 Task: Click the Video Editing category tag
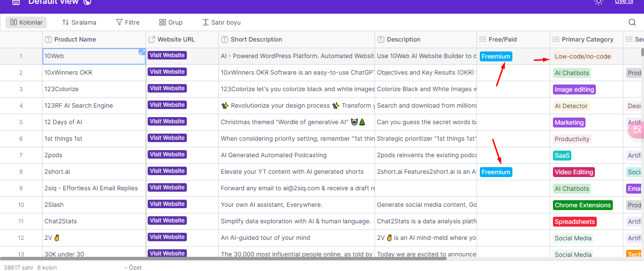[574, 172]
